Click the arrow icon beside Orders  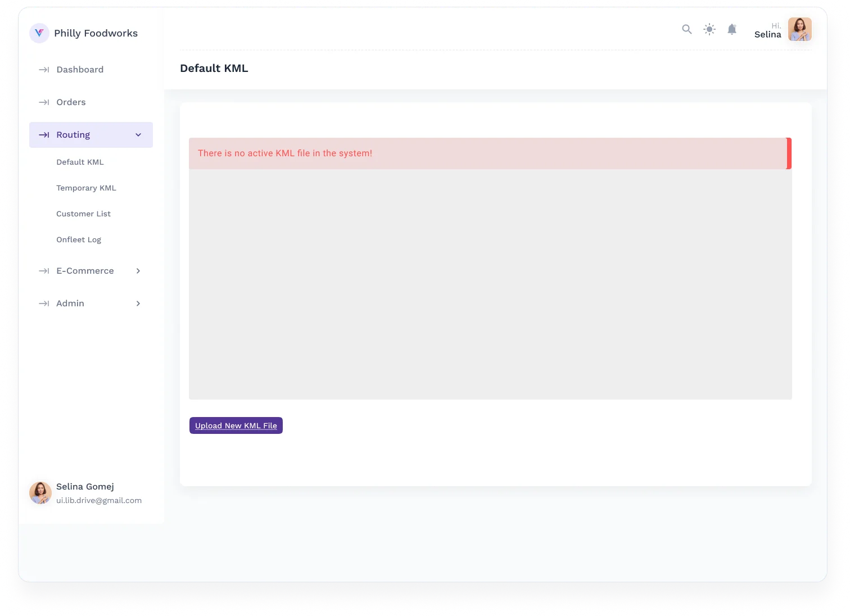(44, 102)
